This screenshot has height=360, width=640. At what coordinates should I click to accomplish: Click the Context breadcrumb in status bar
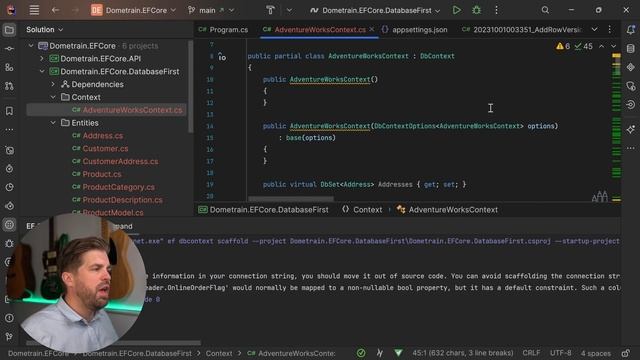click(x=219, y=353)
